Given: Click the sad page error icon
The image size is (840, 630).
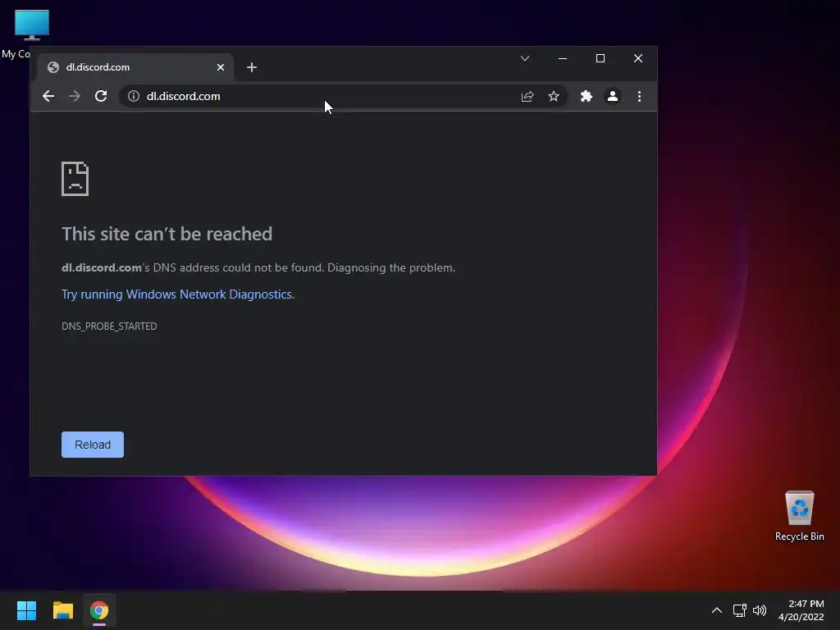Looking at the screenshot, I should [x=75, y=179].
